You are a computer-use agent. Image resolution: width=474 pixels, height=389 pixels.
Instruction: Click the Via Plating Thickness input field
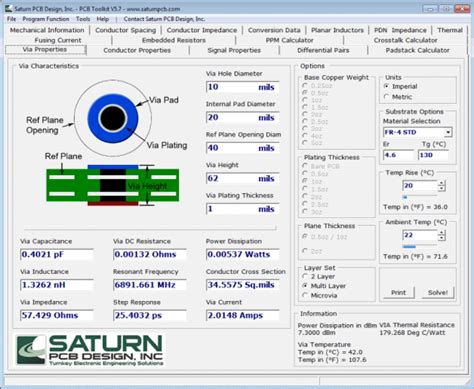tap(242, 209)
